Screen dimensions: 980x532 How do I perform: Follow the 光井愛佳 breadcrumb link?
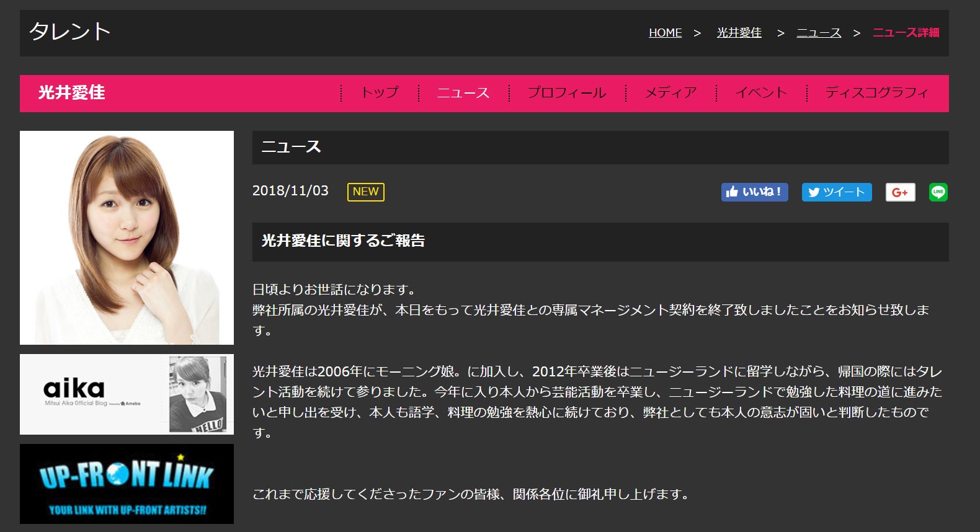tap(739, 33)
